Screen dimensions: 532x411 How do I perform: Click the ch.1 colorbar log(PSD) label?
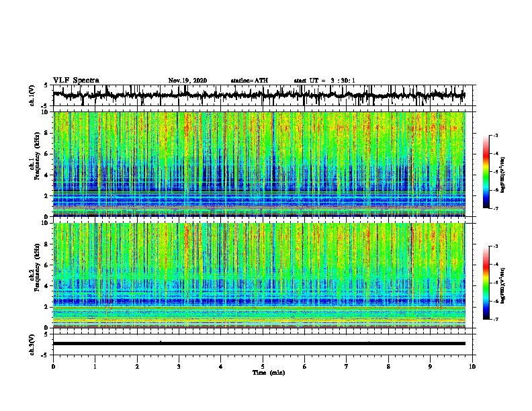tap(503, 175)
